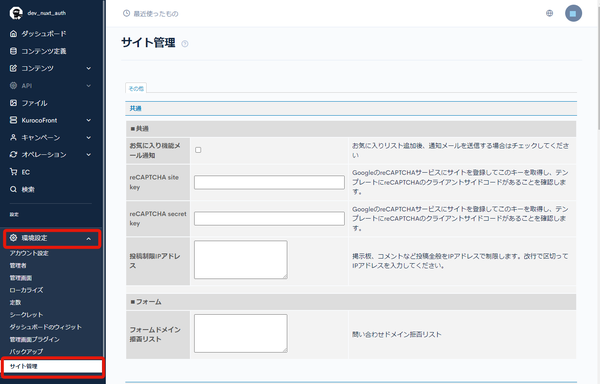Screen dimensions: 600x384
Task: Open 検索 in the sidebar
Action: coord(28,189)
